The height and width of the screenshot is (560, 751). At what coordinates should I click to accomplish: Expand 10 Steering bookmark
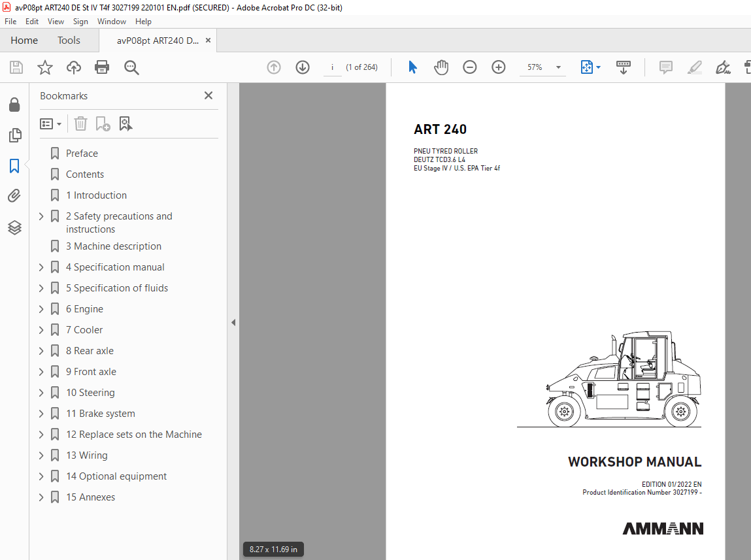coord(41,393)
